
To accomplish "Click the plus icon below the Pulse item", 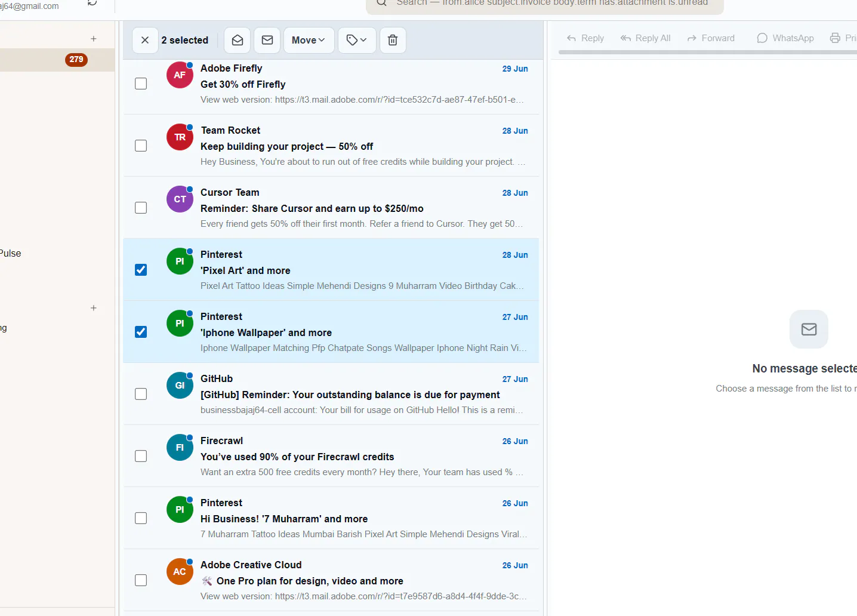I will (x=94, y=308).
